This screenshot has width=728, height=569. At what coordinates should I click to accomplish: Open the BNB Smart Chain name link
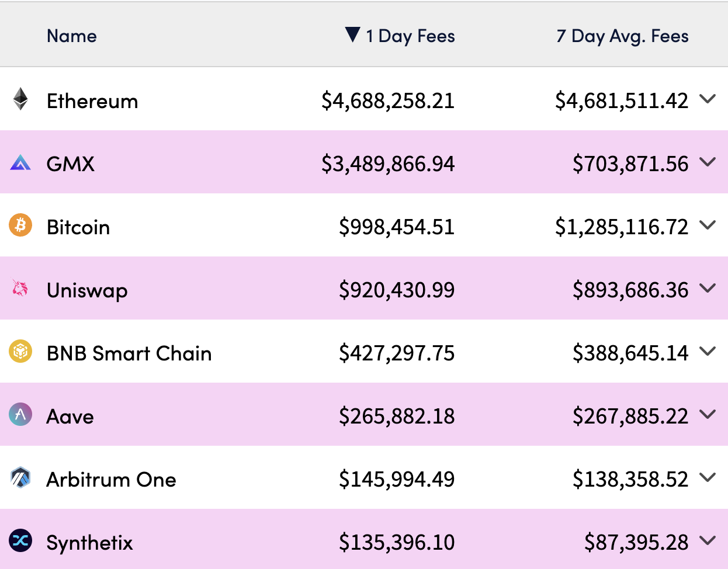[x=129, y=353]
